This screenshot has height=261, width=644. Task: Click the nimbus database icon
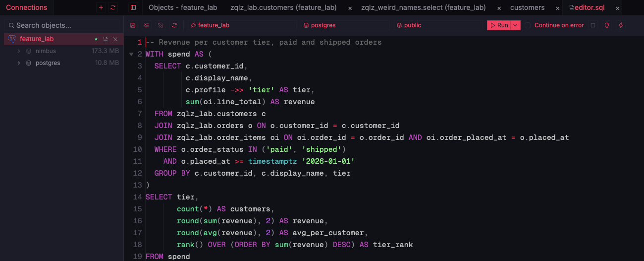pos(29,51)
